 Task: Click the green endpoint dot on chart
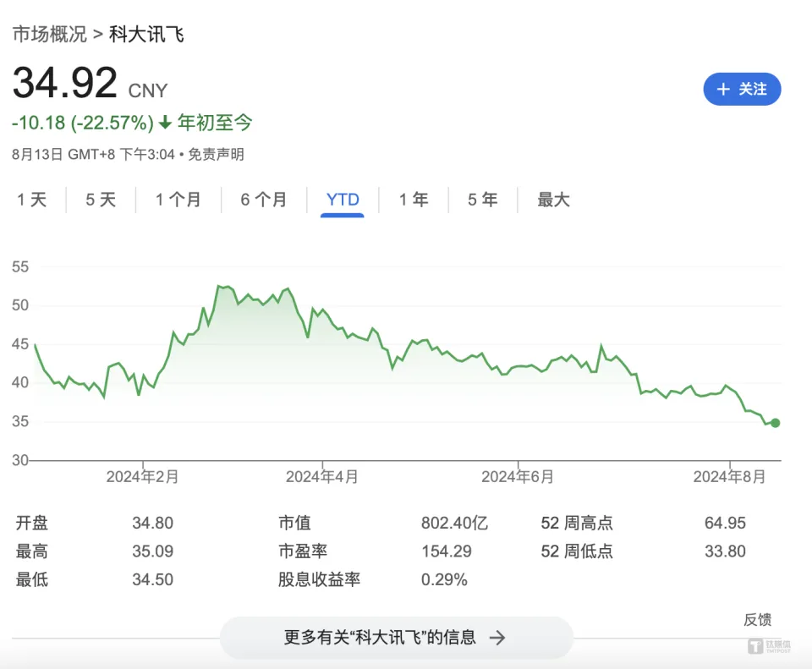[776, 423]
